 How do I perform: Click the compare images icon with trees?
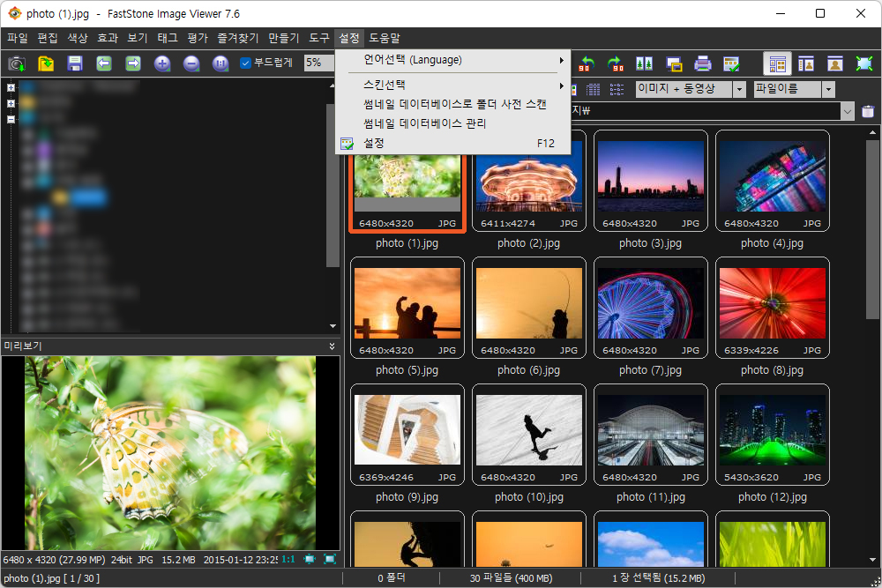click(x=645, y=63)
